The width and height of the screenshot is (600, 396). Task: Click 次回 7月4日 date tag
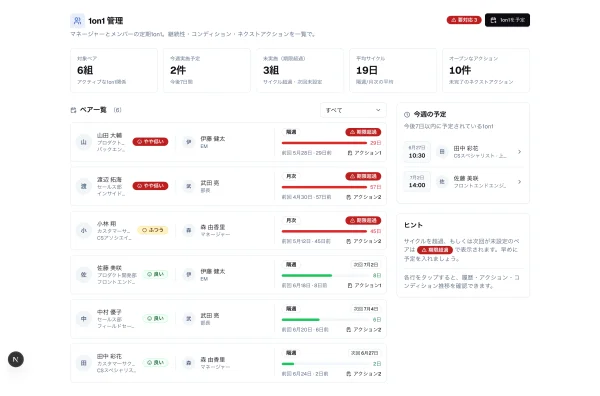[x=366, y=309]
